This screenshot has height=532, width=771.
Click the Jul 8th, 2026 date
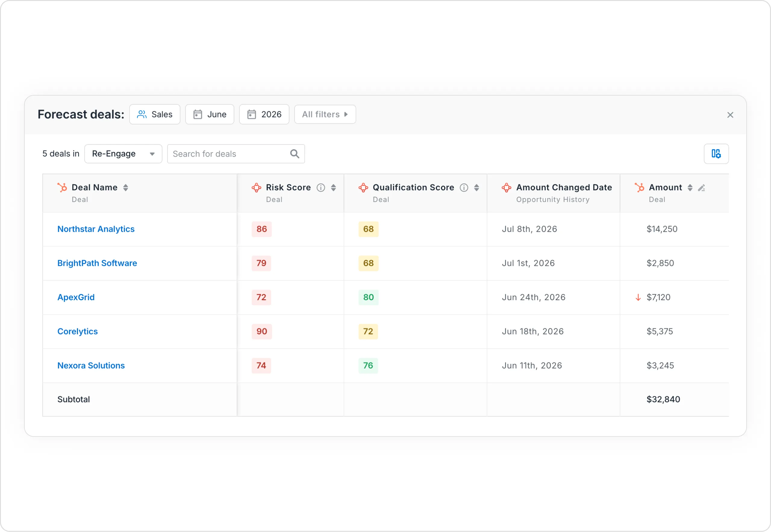pos(529,229)
